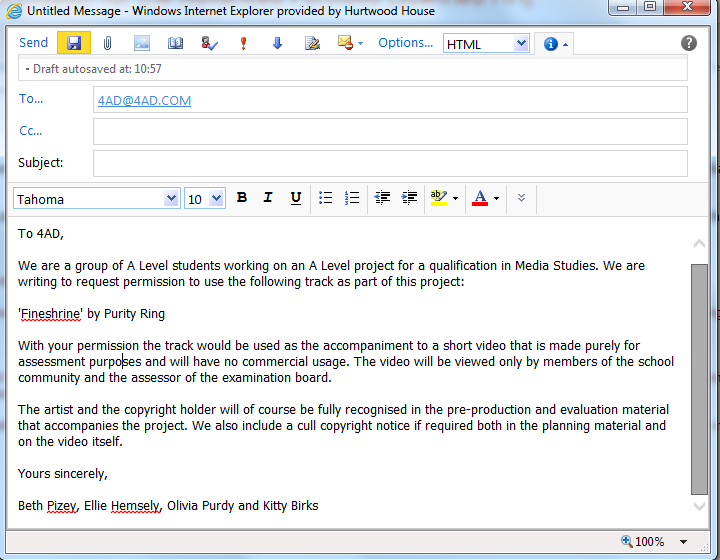Open the Cc... recipients picker
This screenshot has height=560, width=720.
pos(30,131)
